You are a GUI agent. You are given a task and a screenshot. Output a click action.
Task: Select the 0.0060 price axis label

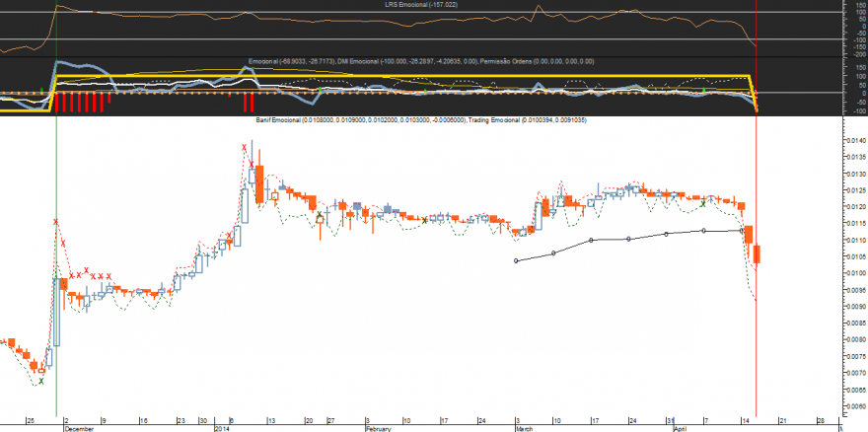coord(855,406)
